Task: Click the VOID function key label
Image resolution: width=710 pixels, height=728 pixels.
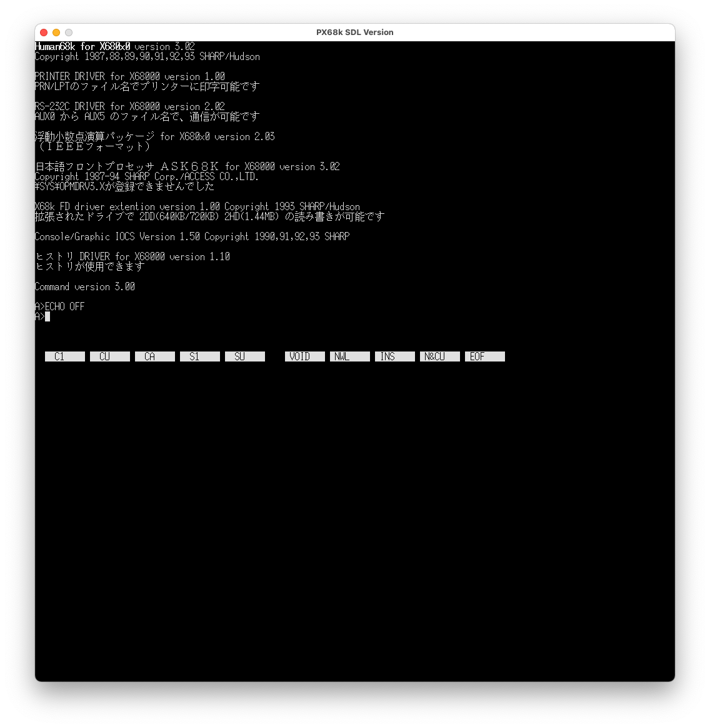Action: pos(305,356)
